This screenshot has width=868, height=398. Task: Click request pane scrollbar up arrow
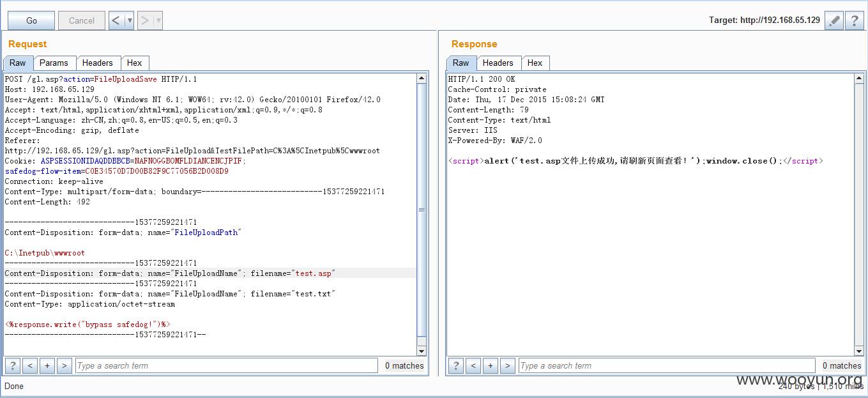click(x=422, y=78)
